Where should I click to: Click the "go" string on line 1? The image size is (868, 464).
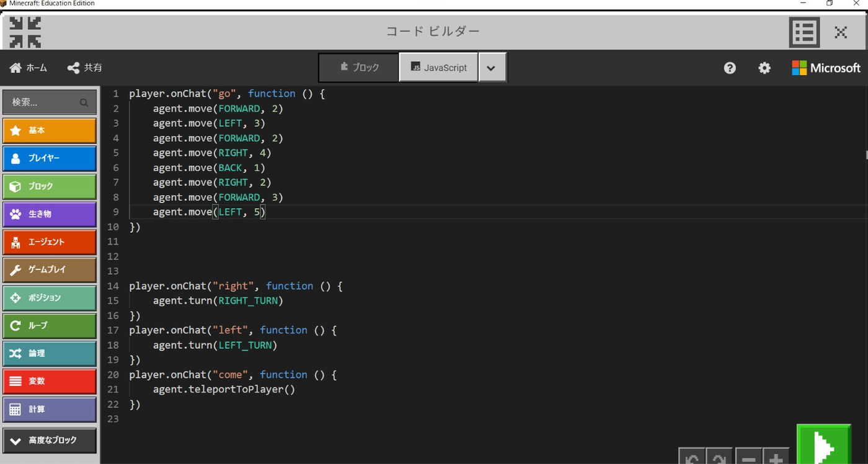point(224,94)
